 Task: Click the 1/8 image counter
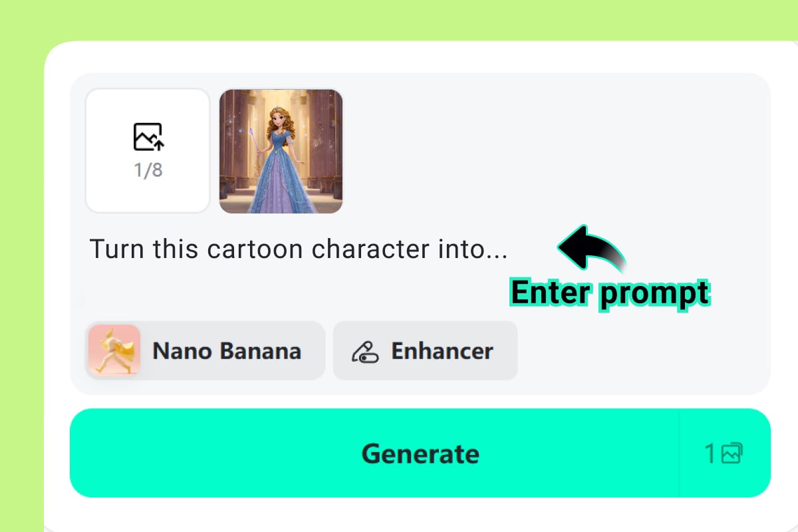tap(147, 170)
